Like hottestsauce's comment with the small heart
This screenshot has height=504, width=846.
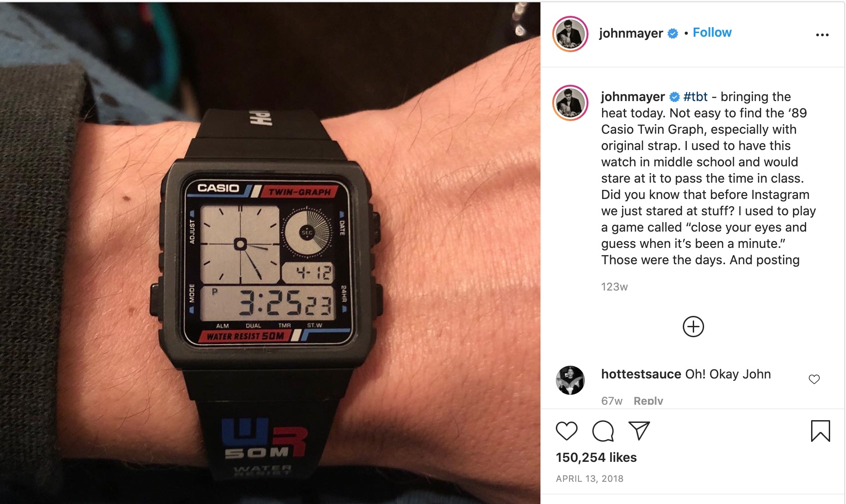814,379
